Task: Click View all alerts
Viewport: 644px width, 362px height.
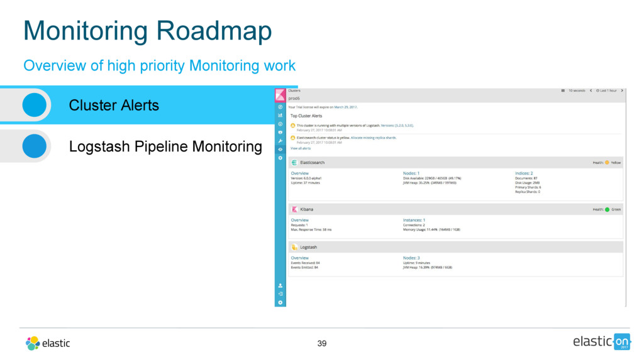Action: (x=301, y=148)
